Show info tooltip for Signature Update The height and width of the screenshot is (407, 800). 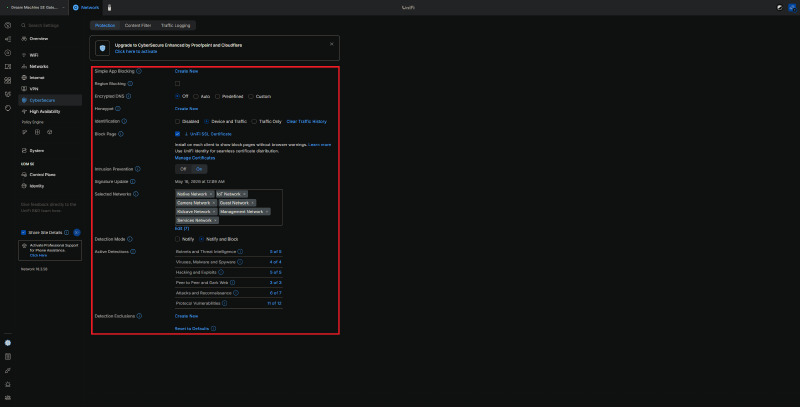click(133, 182)
